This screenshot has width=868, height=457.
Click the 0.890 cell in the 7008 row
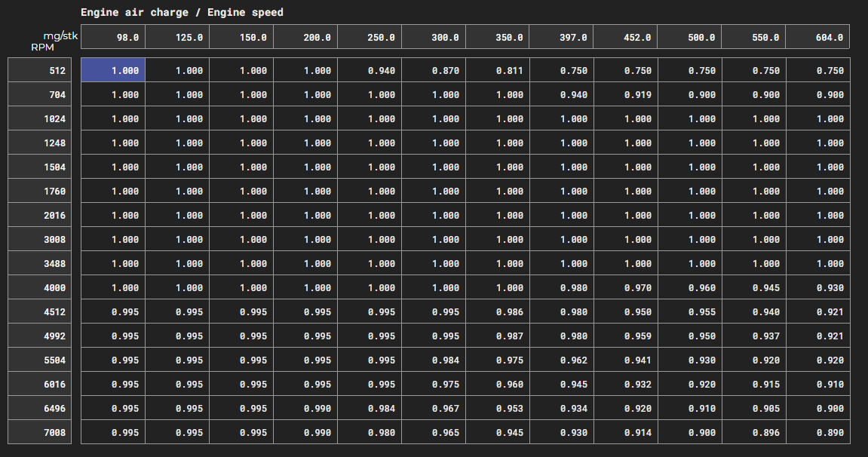817,432
